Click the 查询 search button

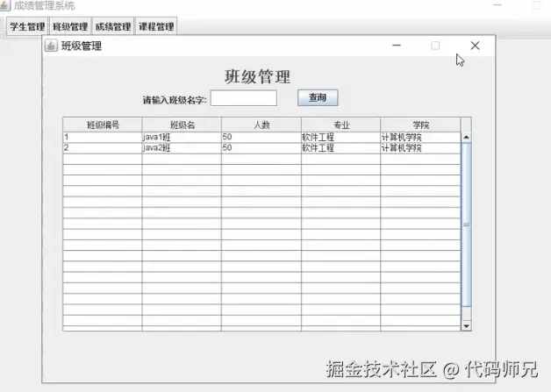pos(318,97)
